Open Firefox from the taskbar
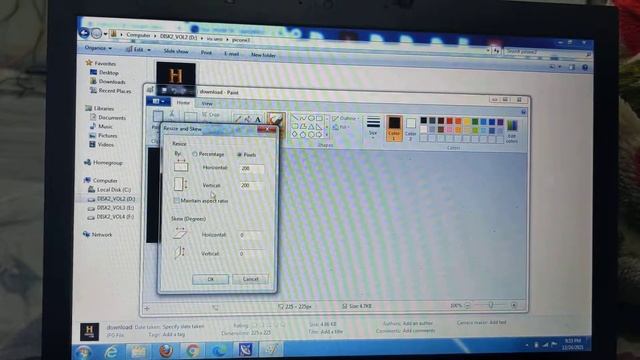Viewport: 640px width, 360px height. [166, 351]
